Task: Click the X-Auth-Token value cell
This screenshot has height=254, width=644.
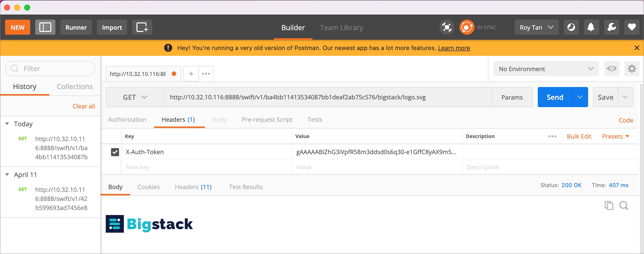Action: coord(377,152)
